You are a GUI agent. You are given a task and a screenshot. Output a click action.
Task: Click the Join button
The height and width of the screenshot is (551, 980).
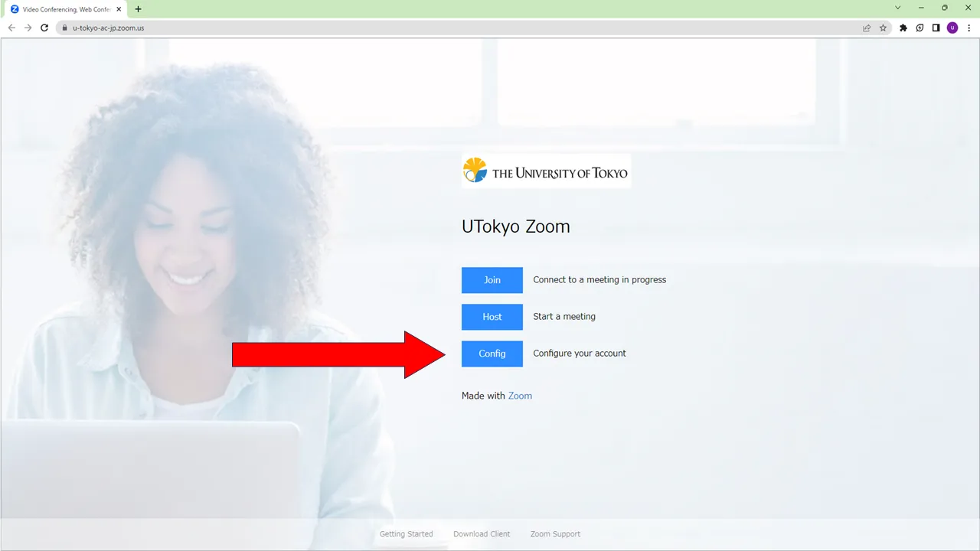(x=492, y=280)
